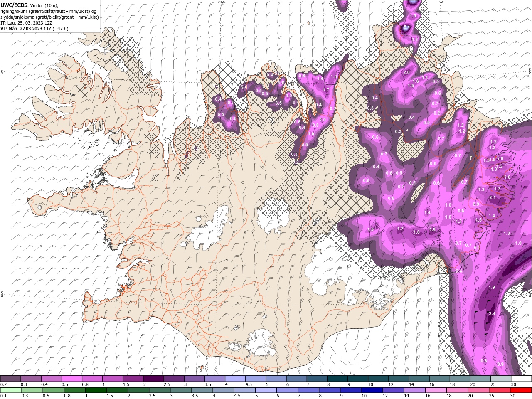
Task: Select lower legend swatch between 25 and 30
Action: point(500,390)
